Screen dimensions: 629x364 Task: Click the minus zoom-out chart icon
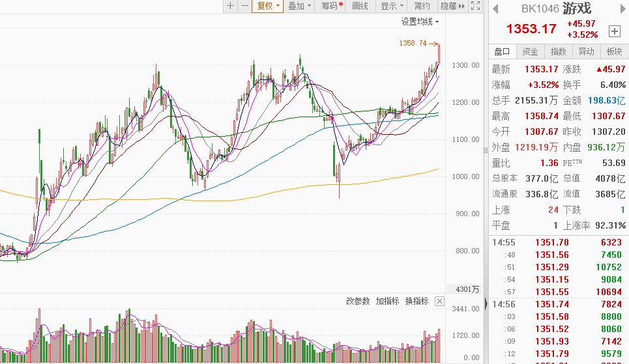pos(244,6)
